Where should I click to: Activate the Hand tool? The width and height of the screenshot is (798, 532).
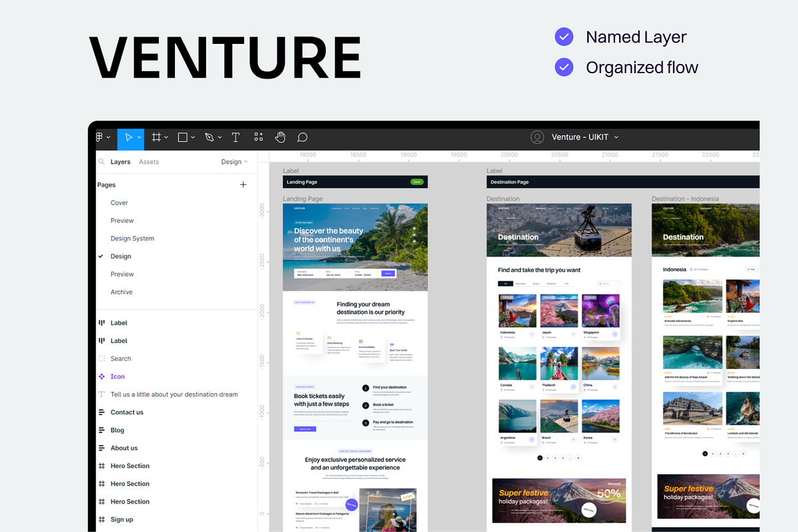tap(281, 137)
